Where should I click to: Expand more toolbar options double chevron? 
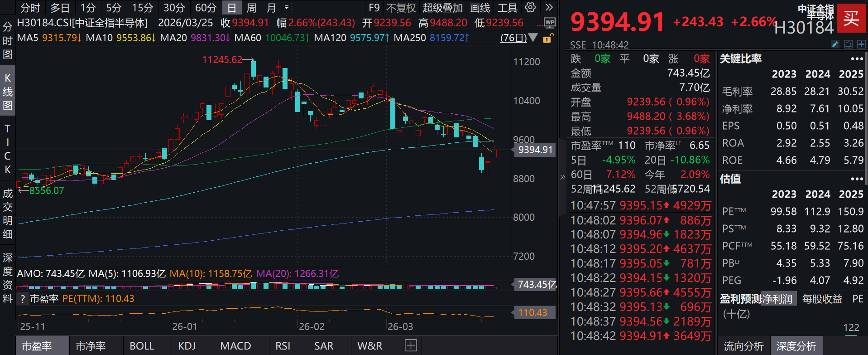click(x=549, y=8)
